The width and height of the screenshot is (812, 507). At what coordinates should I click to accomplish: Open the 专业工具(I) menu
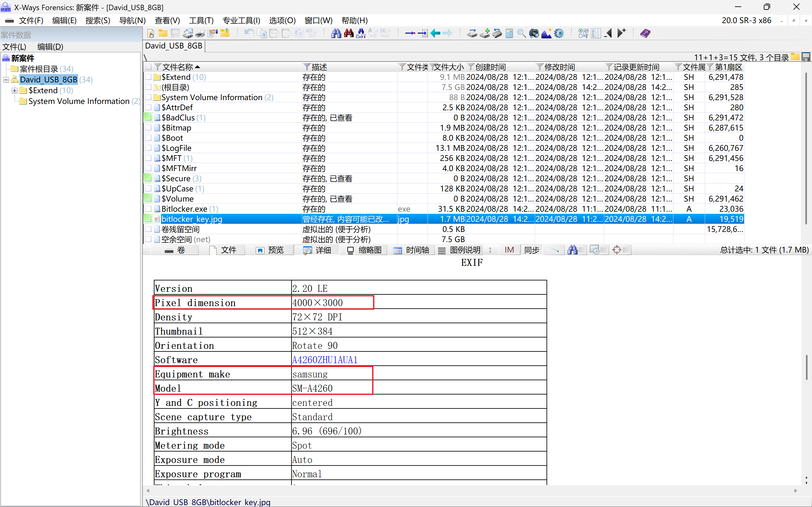point(241,21)
